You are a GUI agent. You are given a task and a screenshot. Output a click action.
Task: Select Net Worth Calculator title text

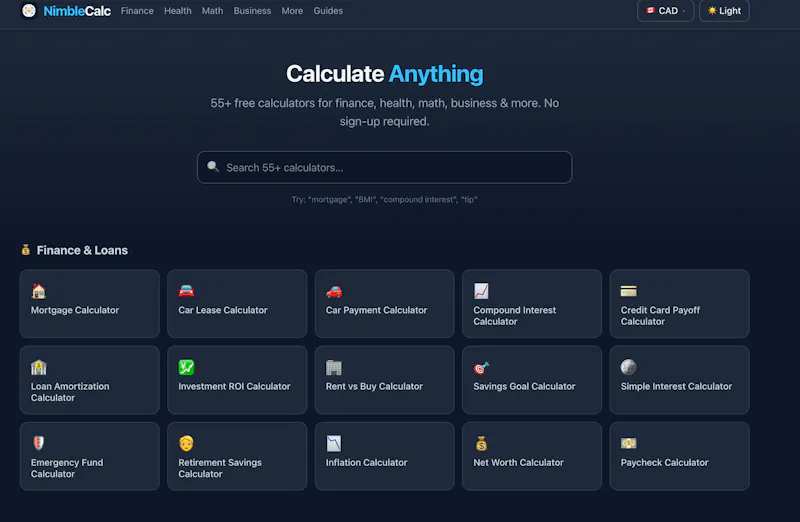pyautogui.click(x=518, y=462)
